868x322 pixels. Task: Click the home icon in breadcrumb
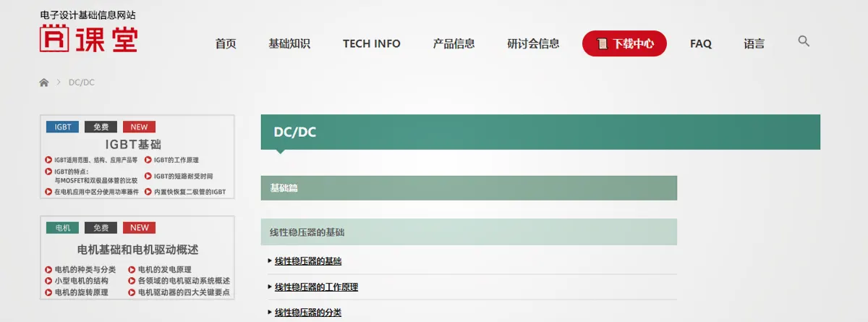pyautogui.click(x=44, y=82)
